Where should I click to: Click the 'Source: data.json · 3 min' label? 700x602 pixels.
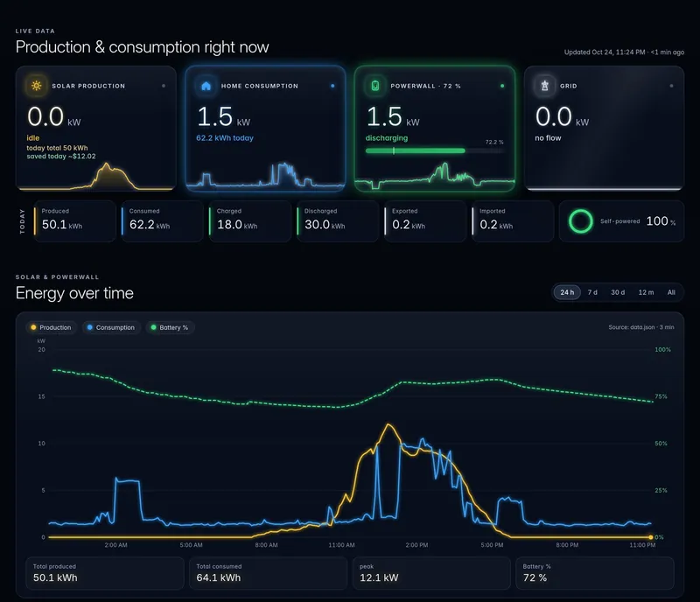pos(641,327)
